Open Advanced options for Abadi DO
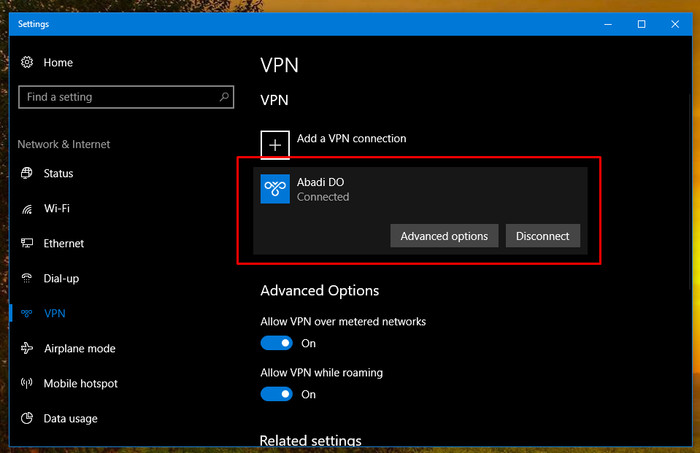The image size is (700, 453). tap(444, 236)
